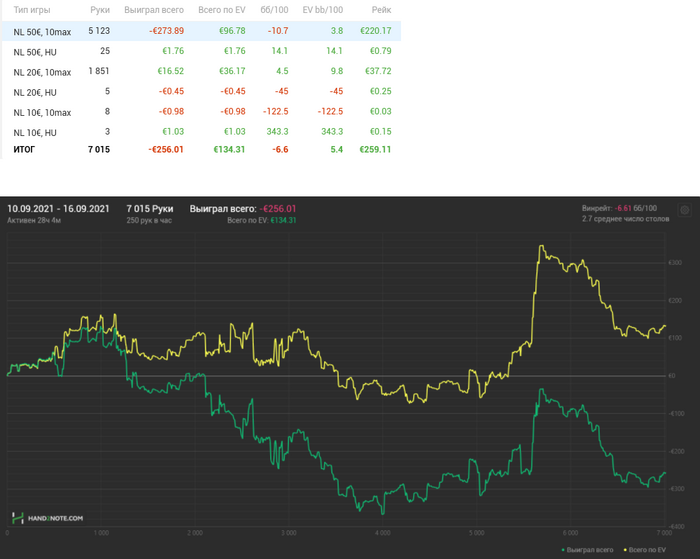The width and height of the screenshot is (700, 559).
Task: Click the '5.4' total EV bb/100 cell
Action: point(337,149)
